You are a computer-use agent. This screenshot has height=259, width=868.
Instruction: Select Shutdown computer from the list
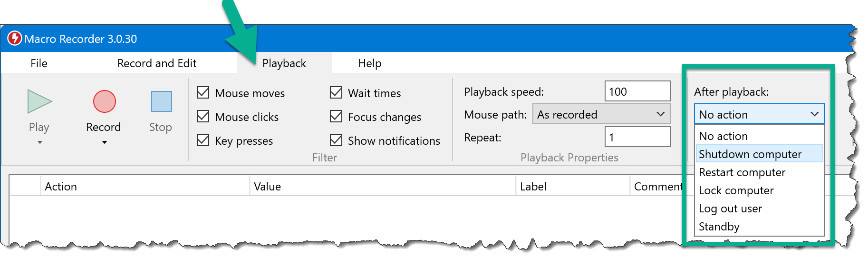coord(750,154)
